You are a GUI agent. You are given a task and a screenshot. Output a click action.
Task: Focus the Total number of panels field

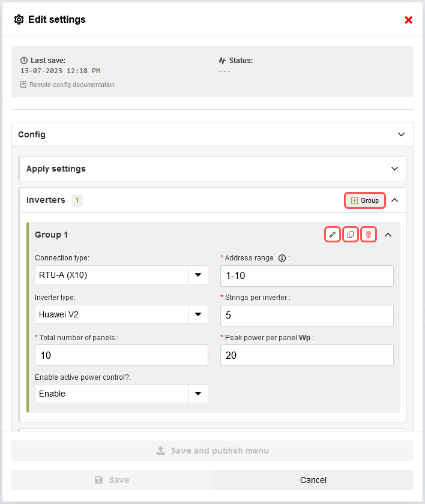pyautogui.click(x=121, y=355)
